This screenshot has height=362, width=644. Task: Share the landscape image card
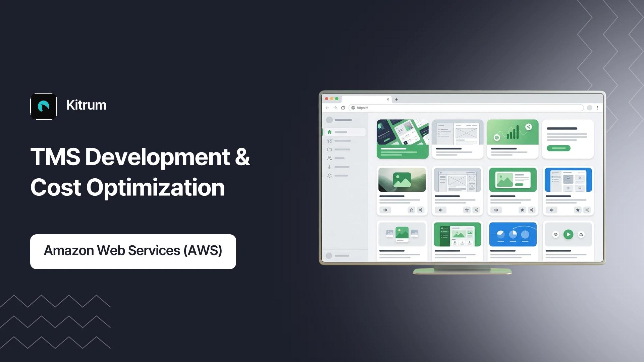click(x=421, y=210)
